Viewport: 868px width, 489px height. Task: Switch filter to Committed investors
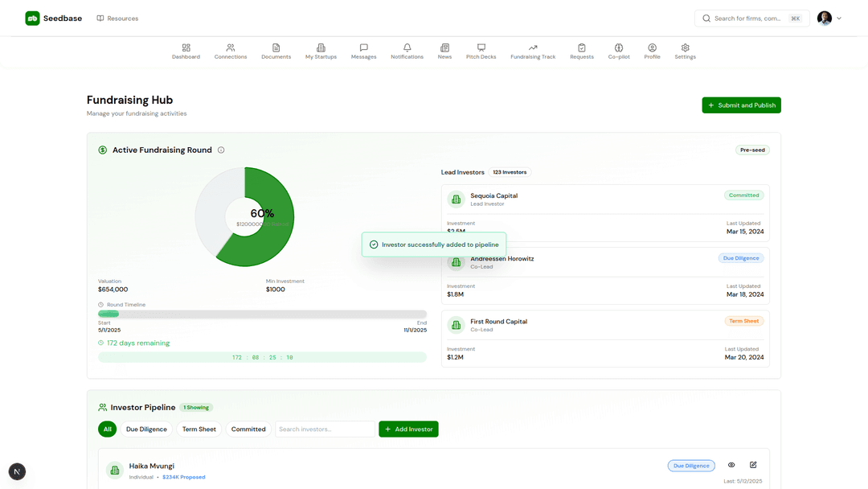pos(248,429)
